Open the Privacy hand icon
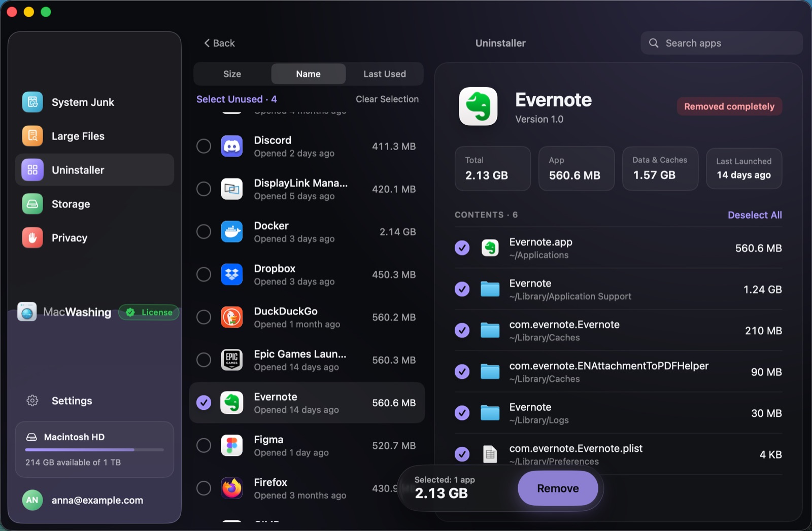Screen dimensions: 812x531 coord(32,238)
